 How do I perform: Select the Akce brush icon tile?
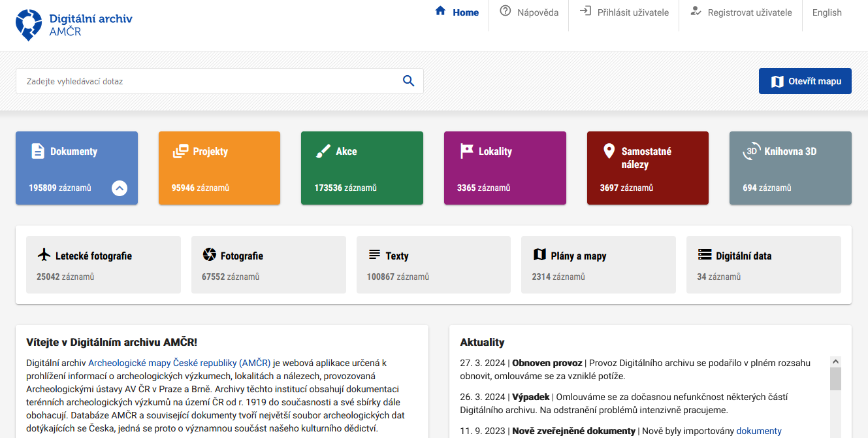361,168
